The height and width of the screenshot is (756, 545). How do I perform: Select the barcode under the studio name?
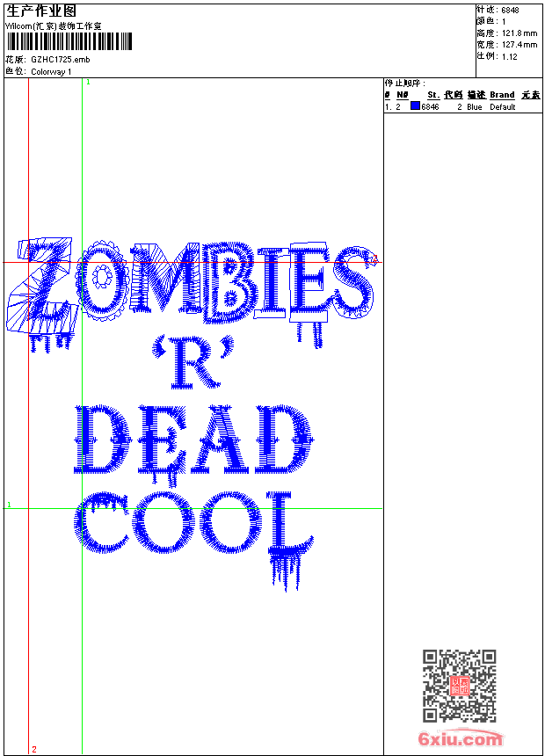[69, 41]
